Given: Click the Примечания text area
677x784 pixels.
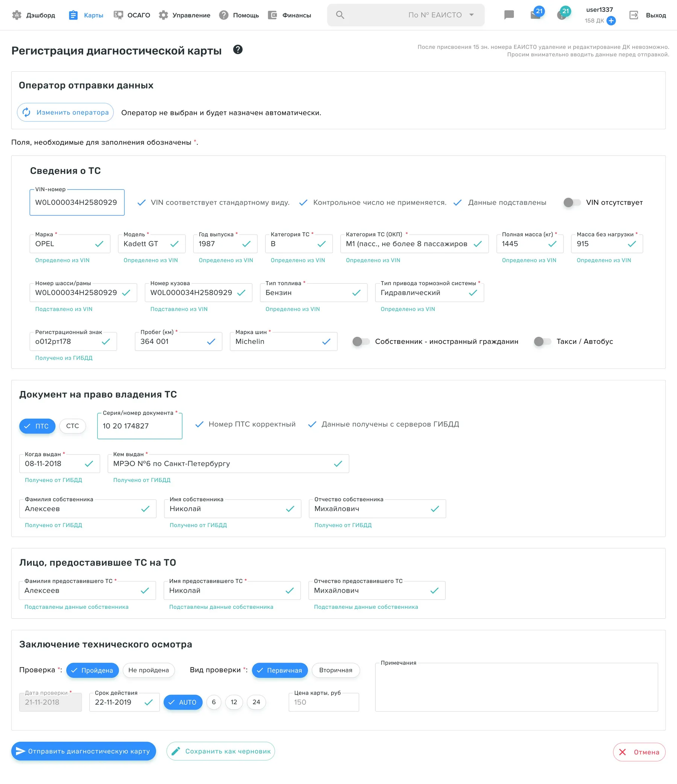Looking at the screenshot, I should [516, 687].
